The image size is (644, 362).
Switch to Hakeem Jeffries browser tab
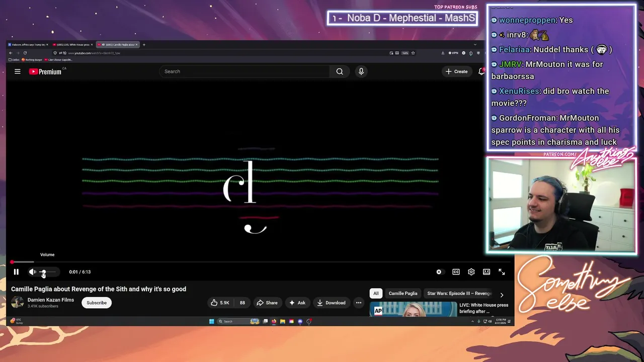pyautogui.click(x=28, y=45)
